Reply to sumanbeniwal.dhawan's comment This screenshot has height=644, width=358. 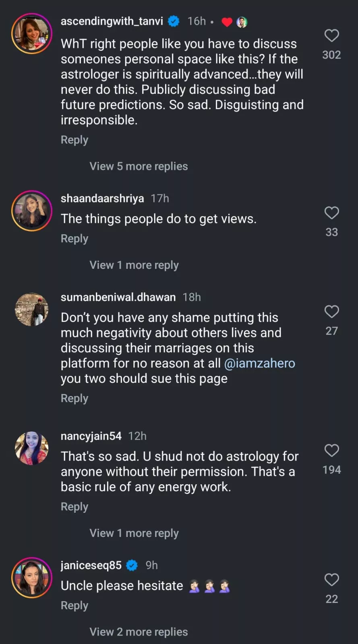(x=74, y=398)
